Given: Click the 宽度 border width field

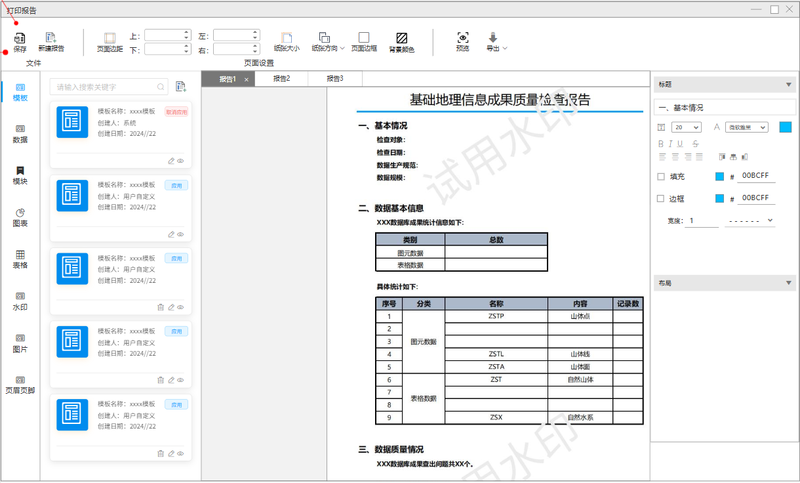Looking at the screenshot, I should [x=702, y=221].
